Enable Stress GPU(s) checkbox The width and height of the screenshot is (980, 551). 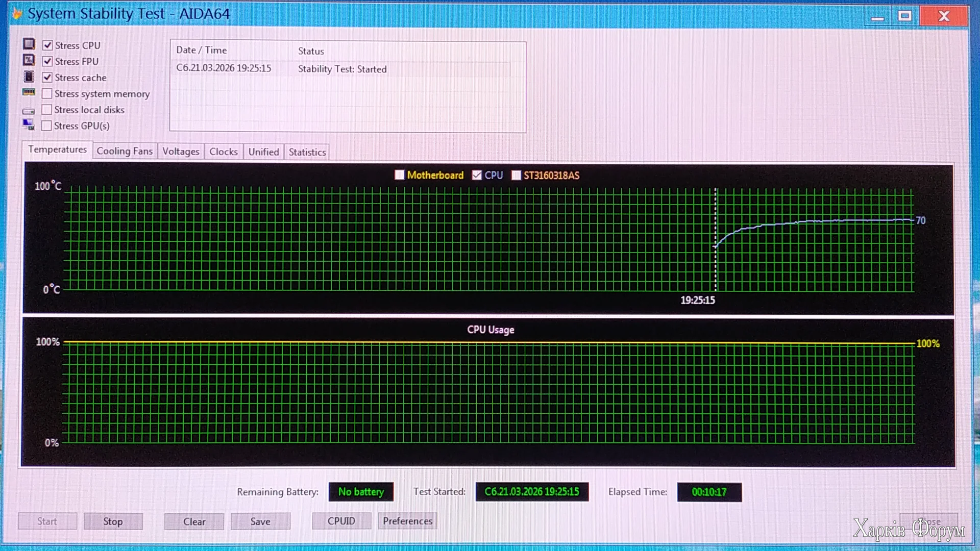pyautogui.click(x=47, y=126)
